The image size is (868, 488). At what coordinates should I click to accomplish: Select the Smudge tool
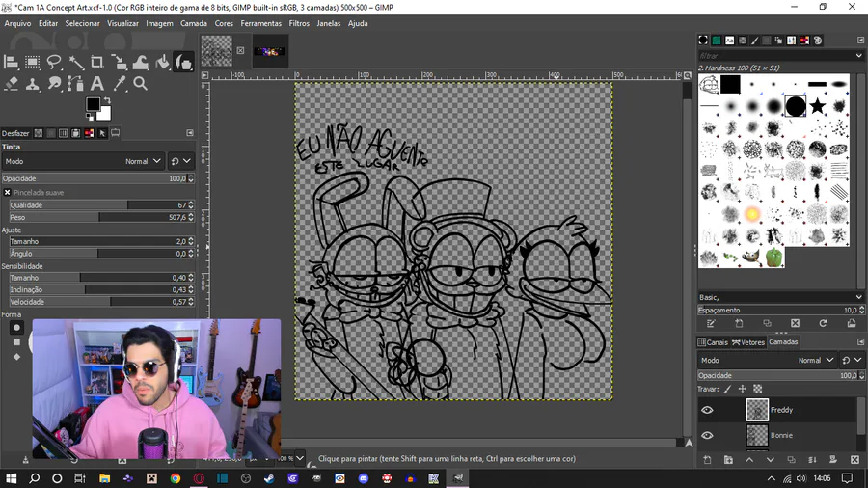[54, 84]
